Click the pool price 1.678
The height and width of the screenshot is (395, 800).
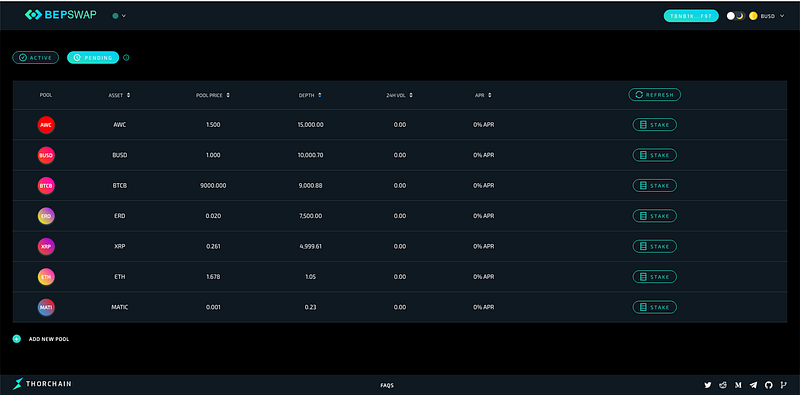tap(213, 277)
